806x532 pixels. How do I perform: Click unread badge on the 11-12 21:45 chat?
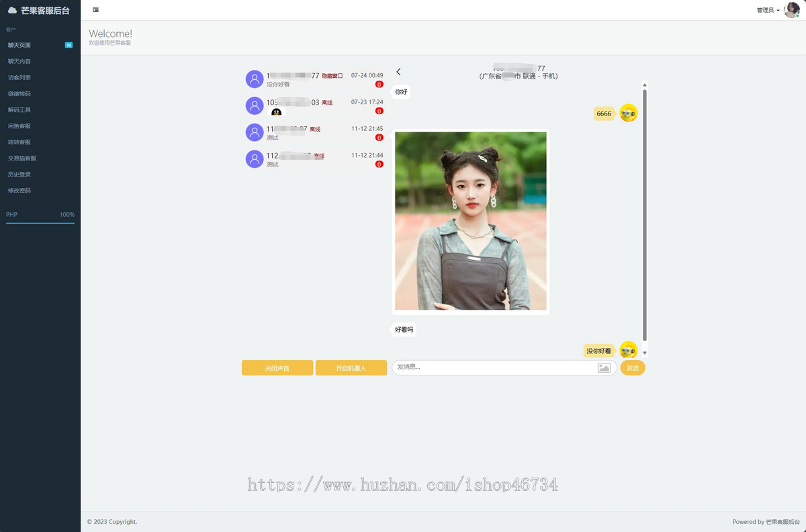379,138
